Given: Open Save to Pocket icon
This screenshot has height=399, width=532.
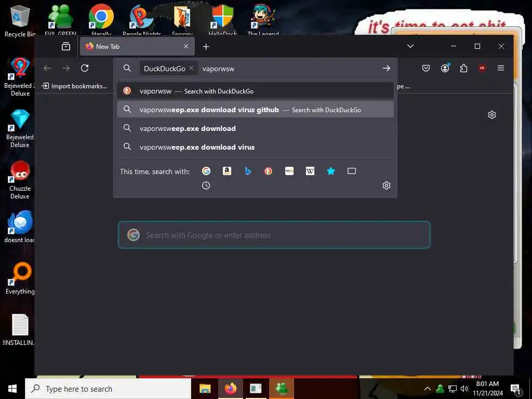Looking at the screenshot, I should point(426,68).
